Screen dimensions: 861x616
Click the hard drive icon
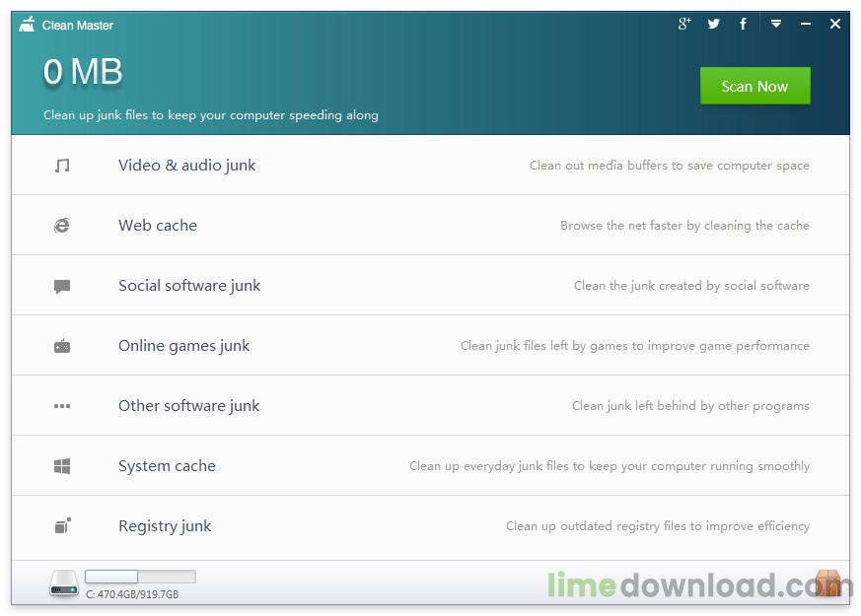click(64, 584)
